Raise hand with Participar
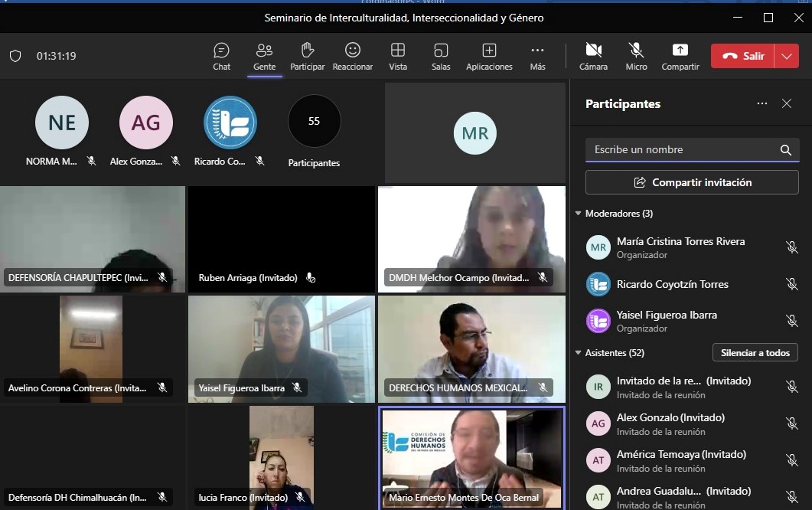 coord(307,57)
